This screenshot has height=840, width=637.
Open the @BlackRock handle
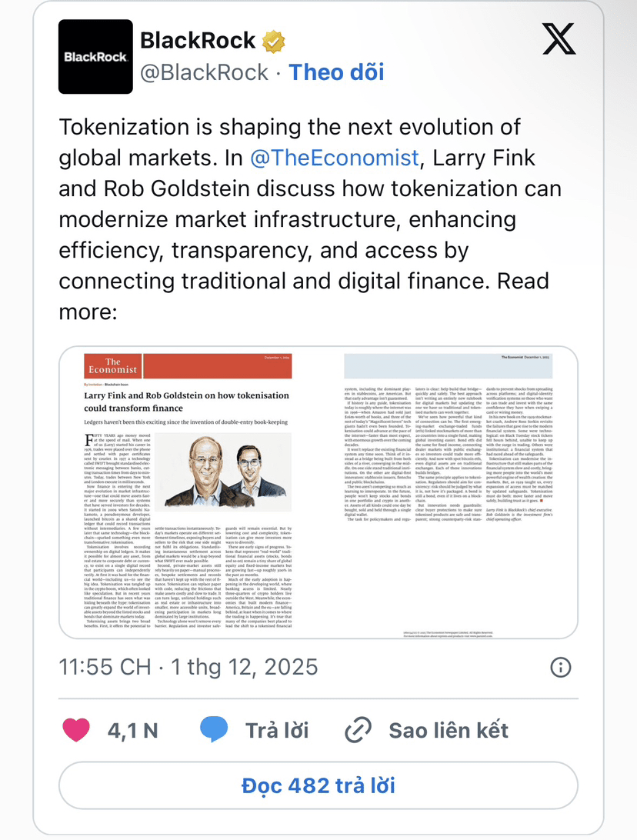tap(204, 72)
